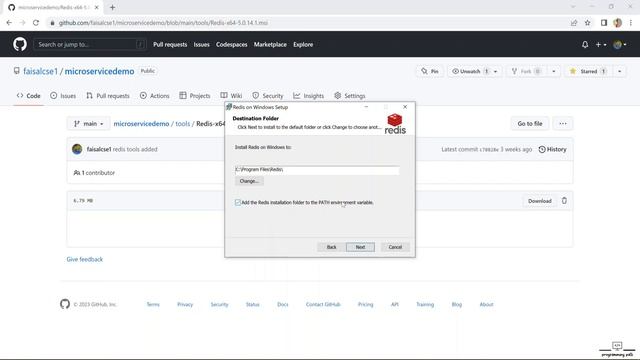The width and height of the screenshot is (640, 360).
Task: Expand the Fork dropdown arrow
Action: tap(553, 71)
